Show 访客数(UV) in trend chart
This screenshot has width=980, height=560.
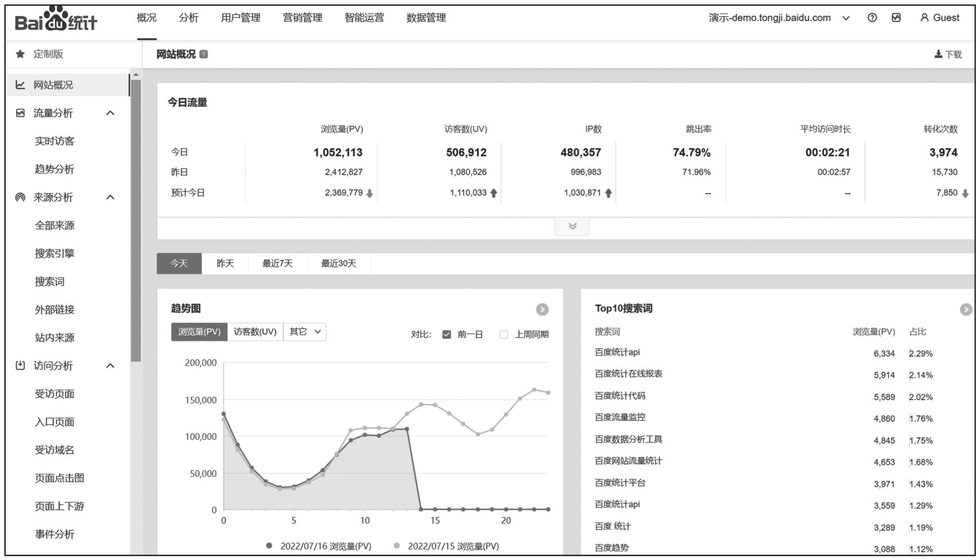tap(255, 332)
